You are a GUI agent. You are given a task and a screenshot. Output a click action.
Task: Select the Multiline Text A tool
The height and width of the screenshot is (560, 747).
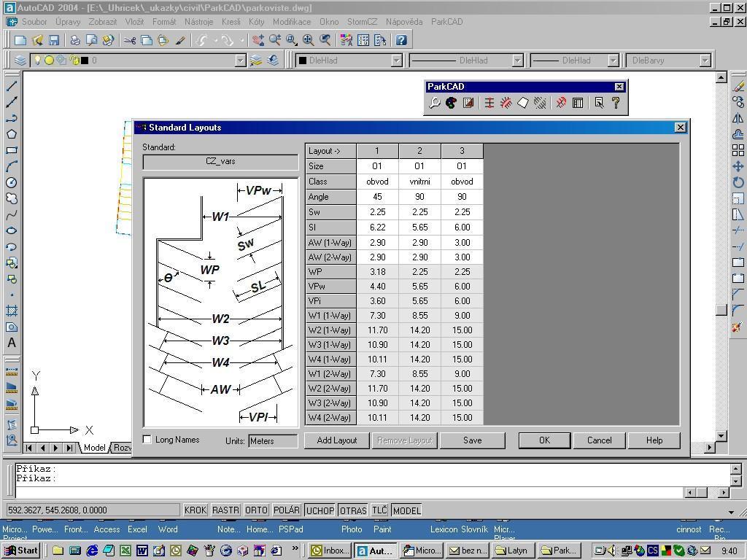[x=12, y=343]
